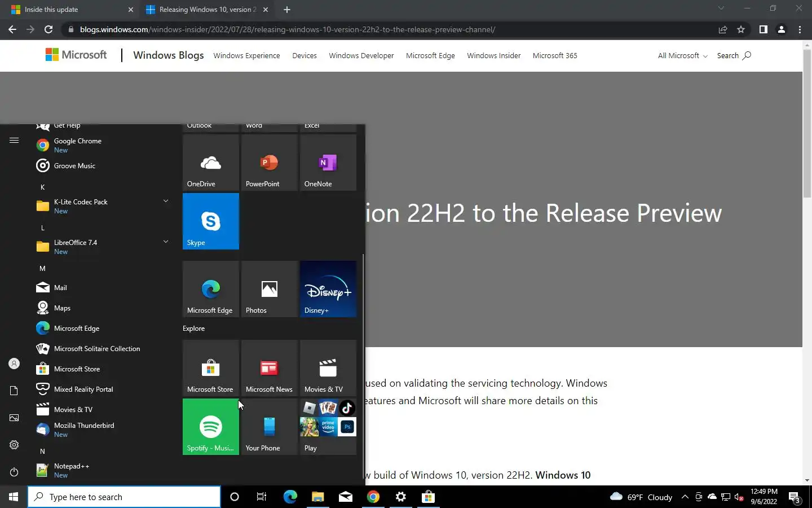Share this page from address bar
Viewport: 812px width, 508px height.
pyautogui.click(x=723, y=29)
